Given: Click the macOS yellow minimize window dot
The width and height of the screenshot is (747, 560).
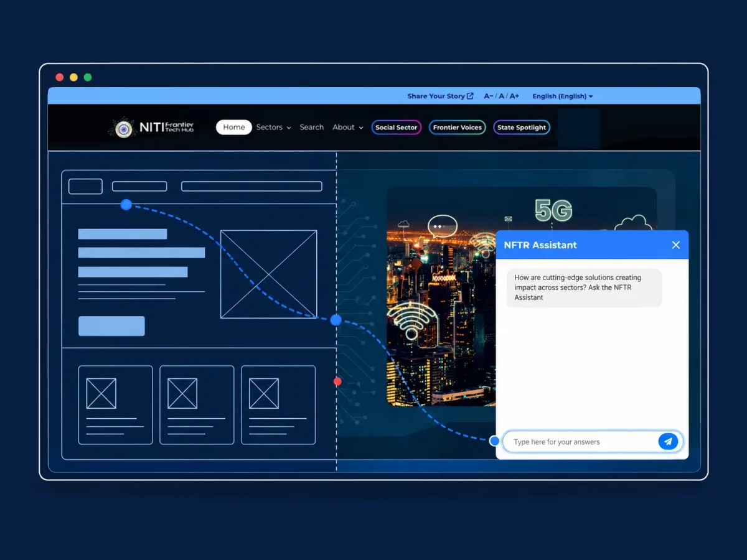Looking at the screenshot, I should click(73, 77).
